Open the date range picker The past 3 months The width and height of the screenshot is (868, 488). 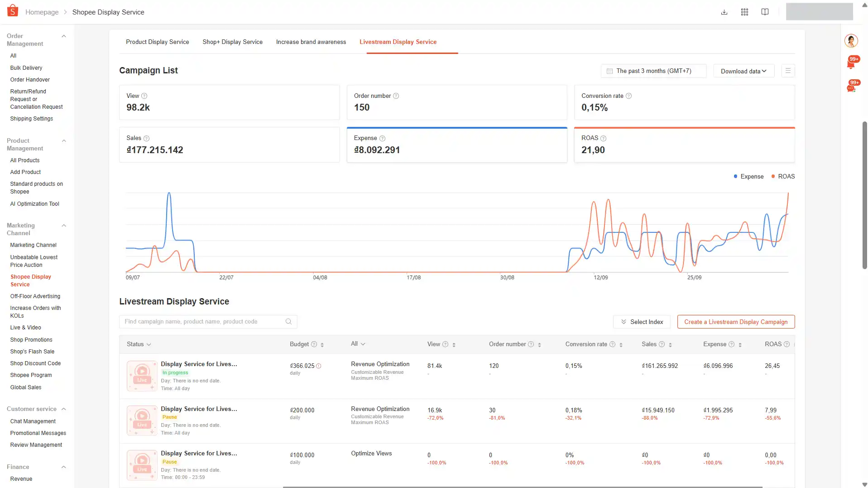click(653, 71)
